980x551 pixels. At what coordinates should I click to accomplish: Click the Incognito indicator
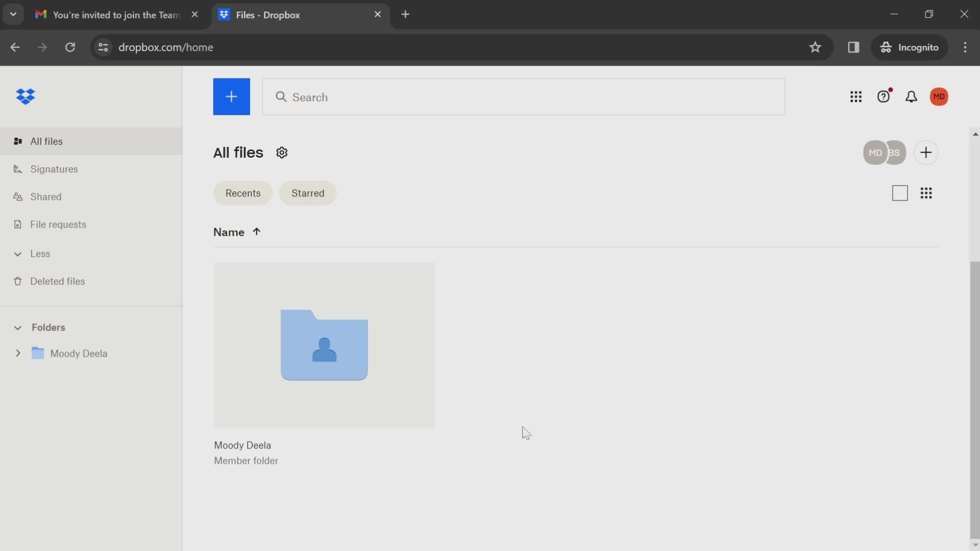910,47
